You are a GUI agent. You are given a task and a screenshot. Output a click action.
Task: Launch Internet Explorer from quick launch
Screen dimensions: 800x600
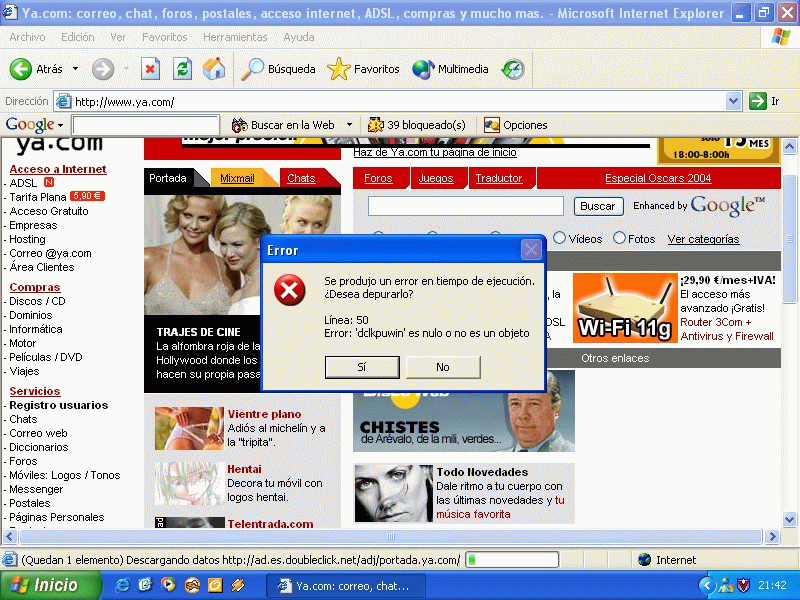[x=121, y=585]
